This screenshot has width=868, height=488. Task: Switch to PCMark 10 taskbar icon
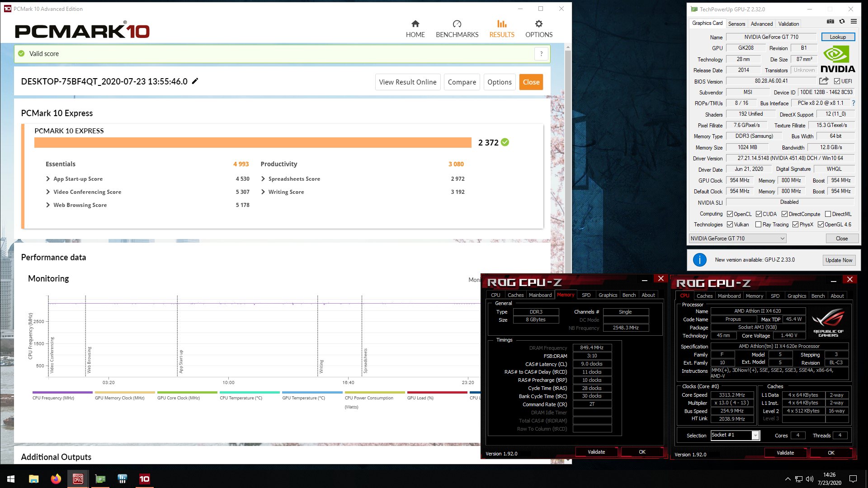coord(144,479)
